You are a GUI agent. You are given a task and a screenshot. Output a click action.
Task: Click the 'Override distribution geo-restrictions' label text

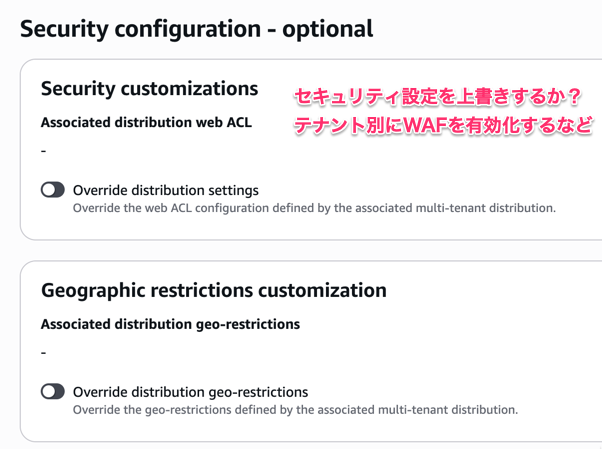pos(191,391)
